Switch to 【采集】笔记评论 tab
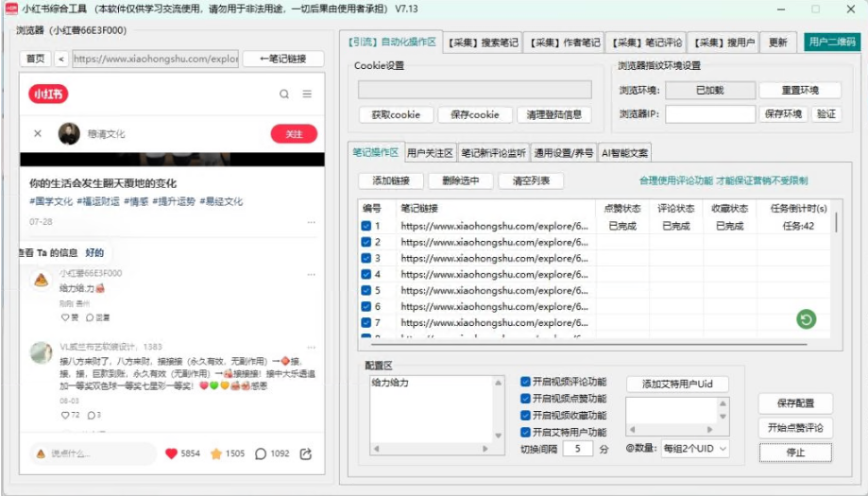This screenshot has width=868, height=496. pyautogui.click(x=646, y=43)
